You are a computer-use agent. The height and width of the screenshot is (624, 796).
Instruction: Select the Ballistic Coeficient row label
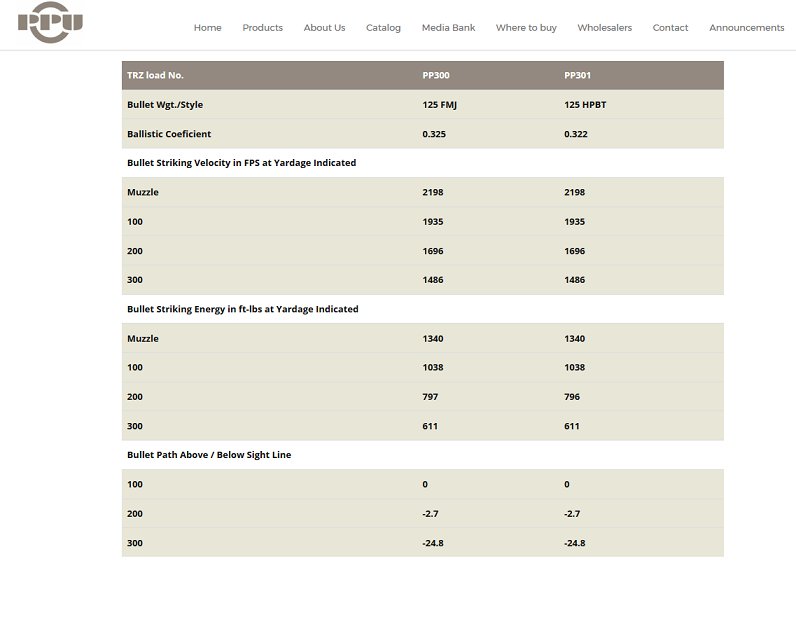[x=169, y=134]
